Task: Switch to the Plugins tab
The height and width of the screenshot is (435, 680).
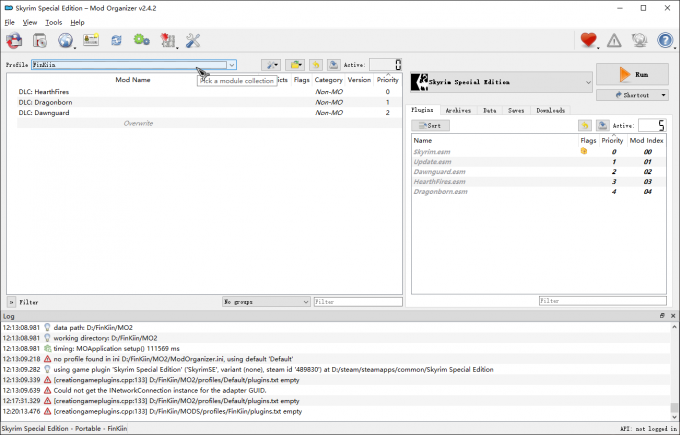Action: click(x=422, y=110)
